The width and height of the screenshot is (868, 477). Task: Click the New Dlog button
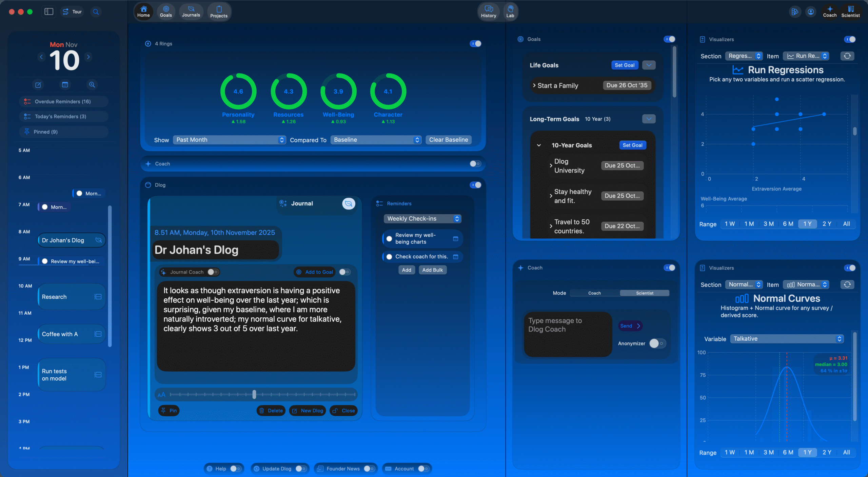(308, 411)
